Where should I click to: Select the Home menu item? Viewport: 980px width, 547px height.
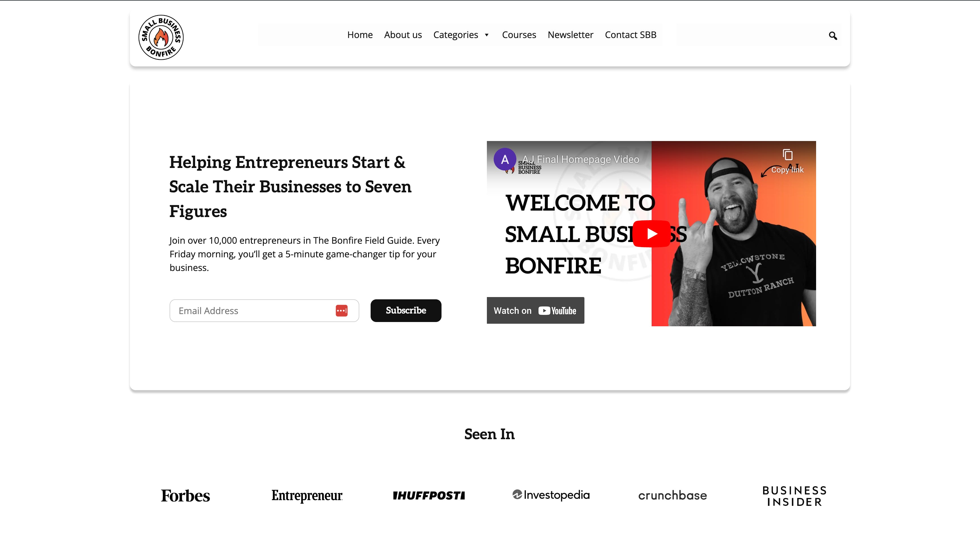click(360, 34)
